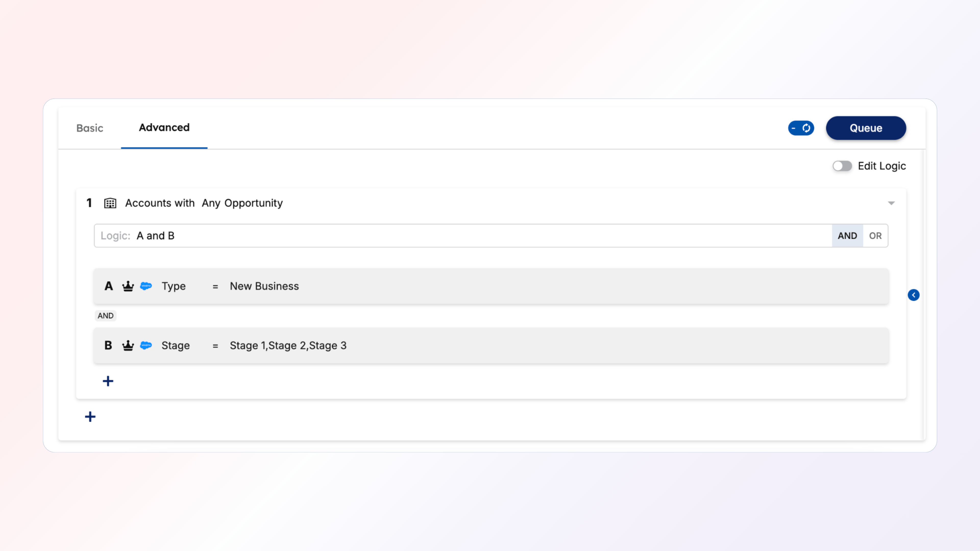
Task: Click the crown icon in filter row B
Action: (x=128, y=345)
